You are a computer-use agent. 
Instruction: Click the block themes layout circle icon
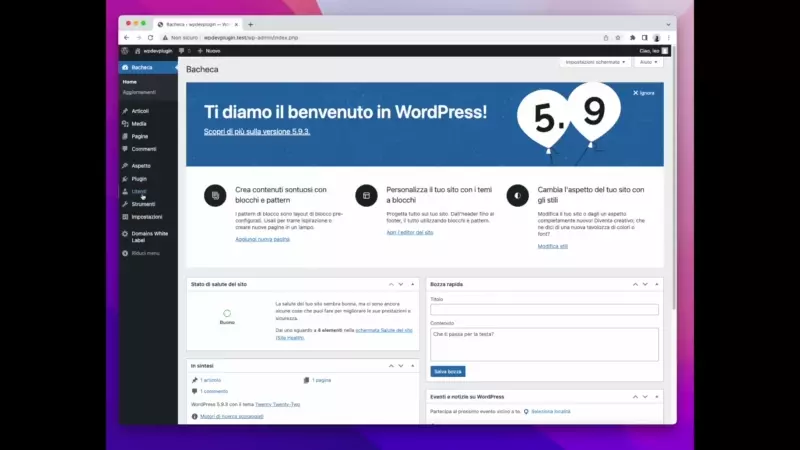coord(366,195)
